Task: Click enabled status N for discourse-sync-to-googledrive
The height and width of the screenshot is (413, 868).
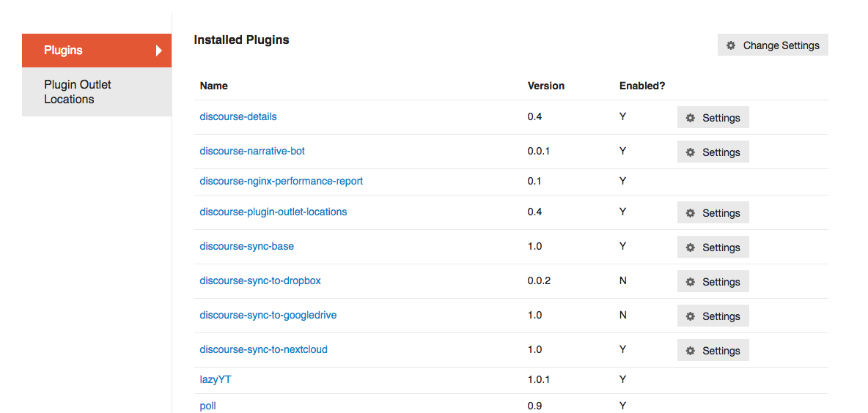Action: 622,315
